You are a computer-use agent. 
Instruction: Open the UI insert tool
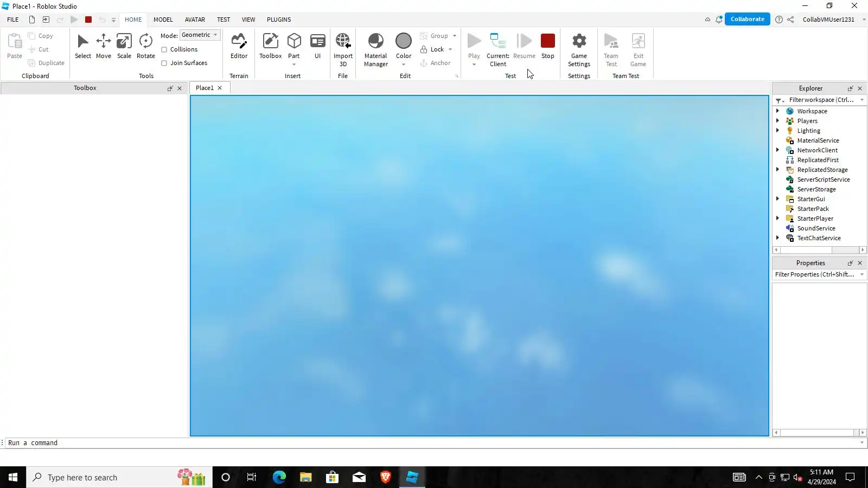pos(318,47)
